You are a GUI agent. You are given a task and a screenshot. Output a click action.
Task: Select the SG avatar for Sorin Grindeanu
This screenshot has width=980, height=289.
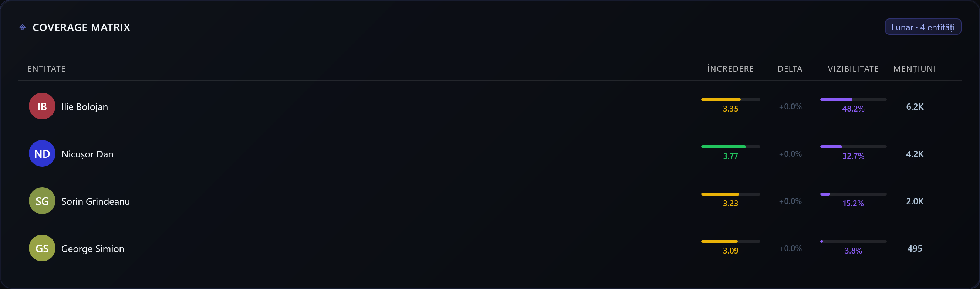42,201
